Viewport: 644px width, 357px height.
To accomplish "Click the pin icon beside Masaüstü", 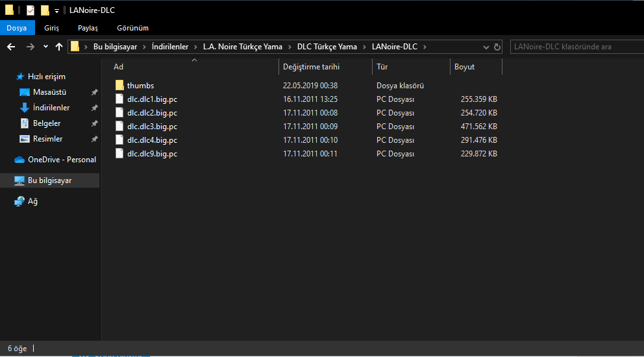I will click(95, 92).
